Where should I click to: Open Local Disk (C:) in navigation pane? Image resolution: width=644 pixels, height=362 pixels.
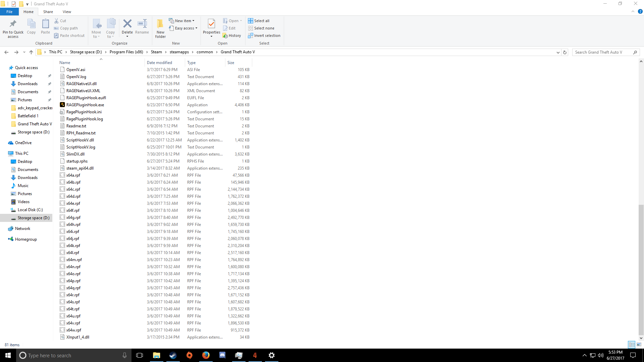30,210
